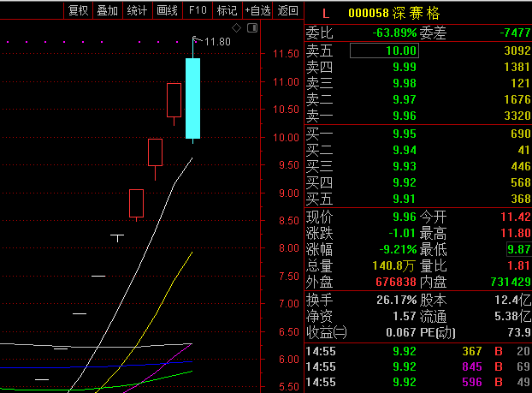Select stock title 000058 深赛格
The width and height of the screenshot is (532, 393).
pyautogui.click(x=394, y=13)
